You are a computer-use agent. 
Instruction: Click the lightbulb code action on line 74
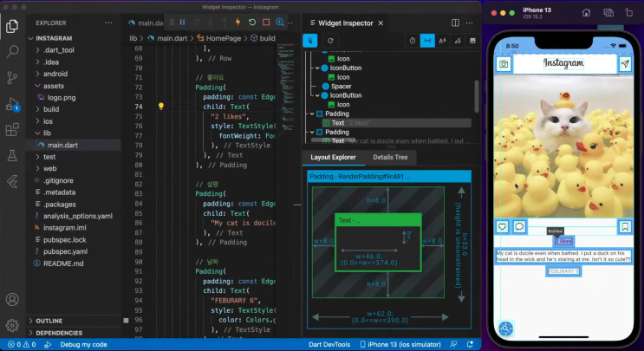[x=161, y=107]
